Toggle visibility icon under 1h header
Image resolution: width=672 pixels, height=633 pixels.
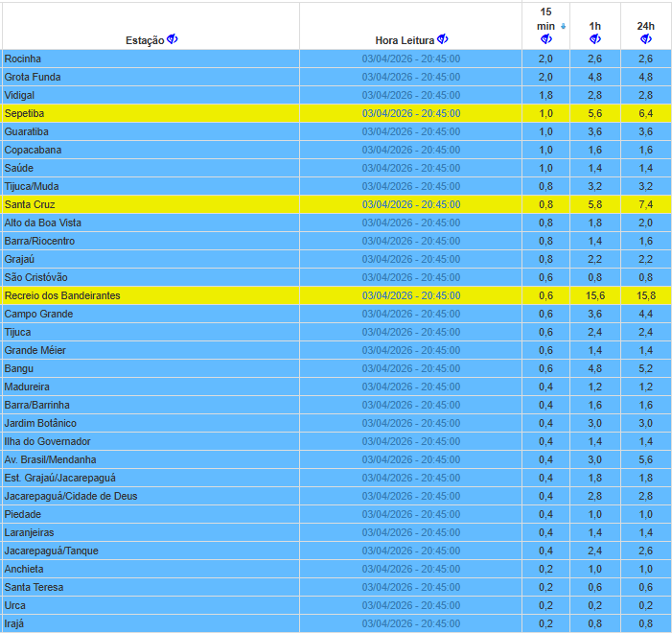[595, 39]
